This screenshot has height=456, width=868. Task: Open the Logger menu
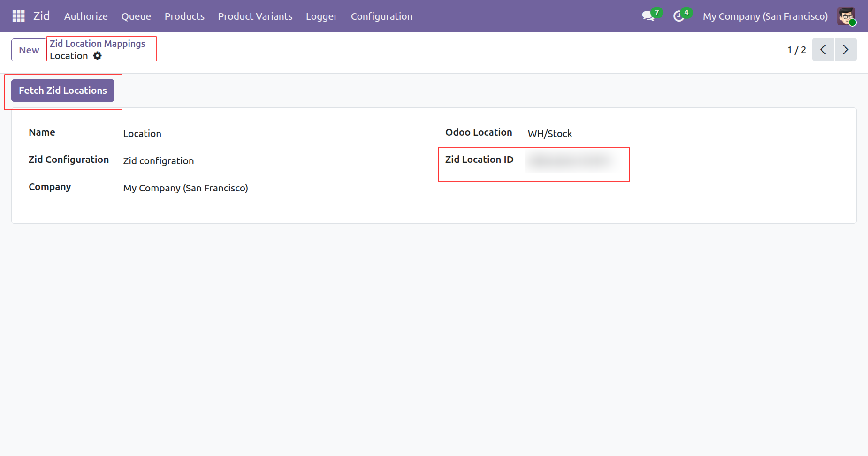(x=321, y=16)
